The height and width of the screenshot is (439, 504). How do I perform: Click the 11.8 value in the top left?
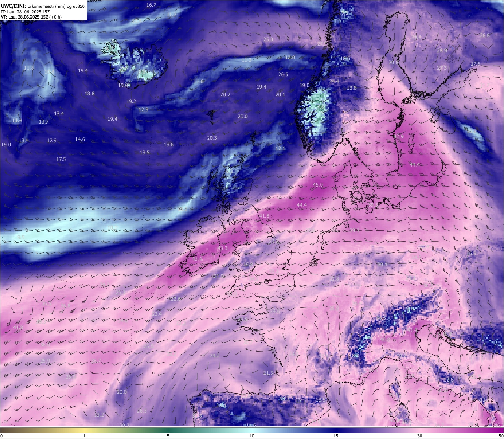click(29, 68)
